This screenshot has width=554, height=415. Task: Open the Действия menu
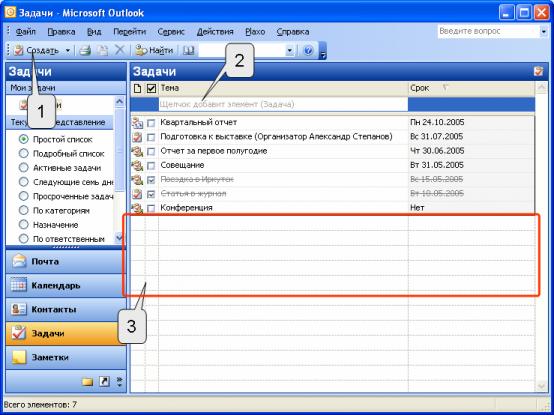tap(215, 32)
